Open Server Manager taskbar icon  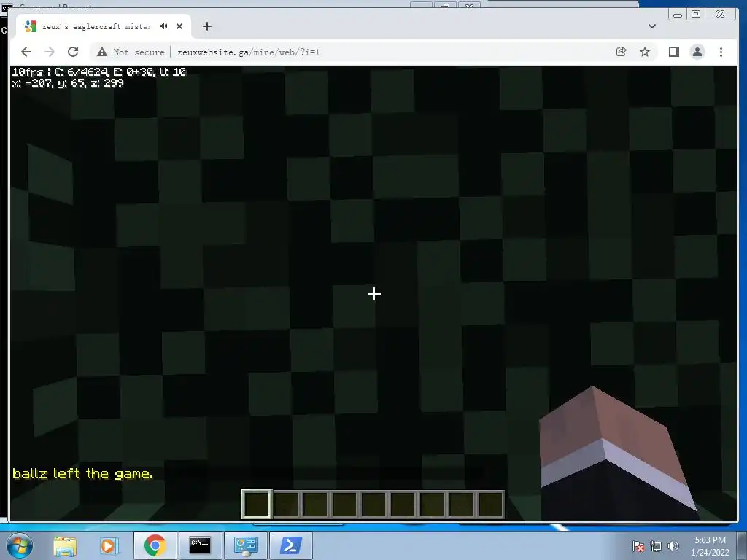coord(245,545)
